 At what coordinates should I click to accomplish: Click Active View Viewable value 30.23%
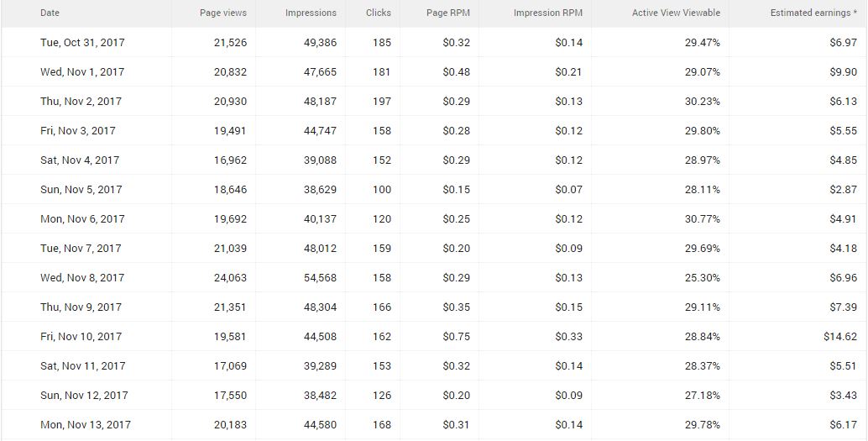[x=703, y=102]
